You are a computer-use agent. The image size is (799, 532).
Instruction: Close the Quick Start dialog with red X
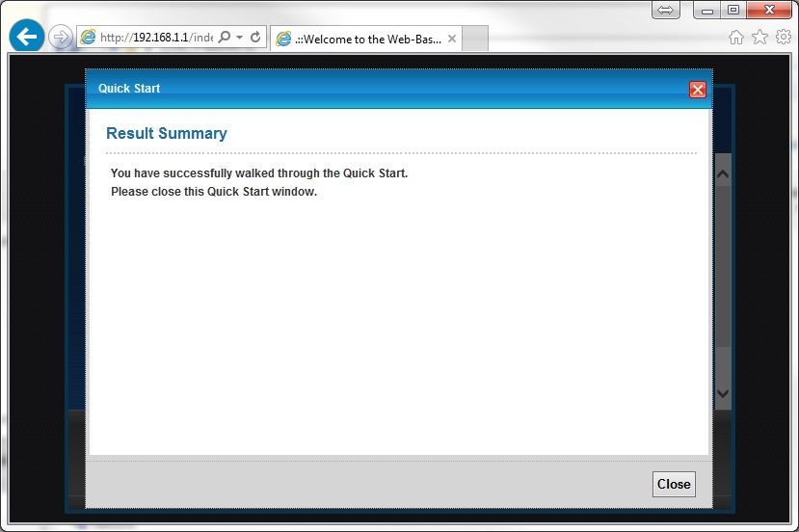(x=698, y=90)
